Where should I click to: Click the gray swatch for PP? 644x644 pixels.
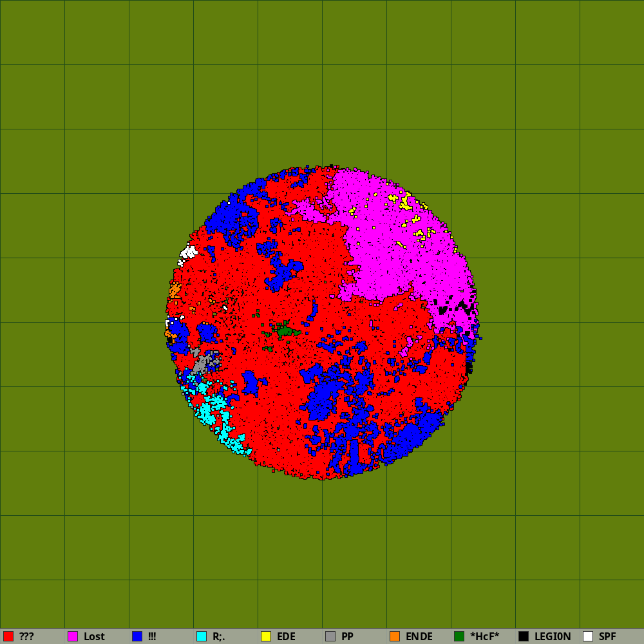point(330,636)
